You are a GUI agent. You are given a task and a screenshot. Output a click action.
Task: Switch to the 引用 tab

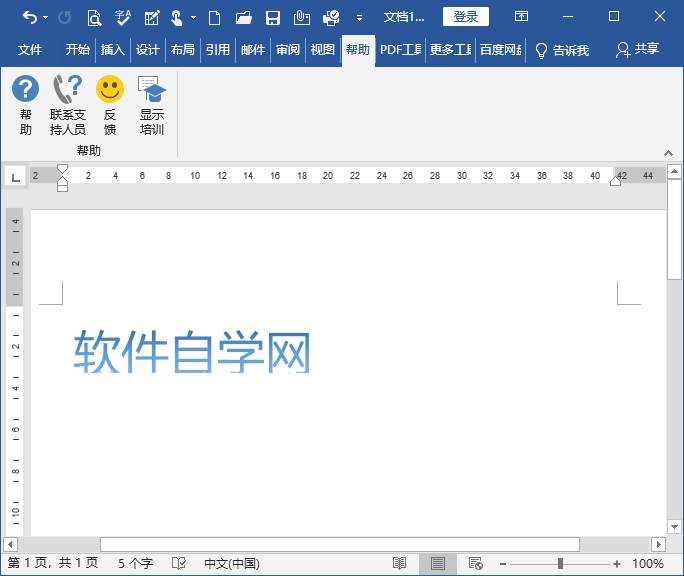coord(218,50)
